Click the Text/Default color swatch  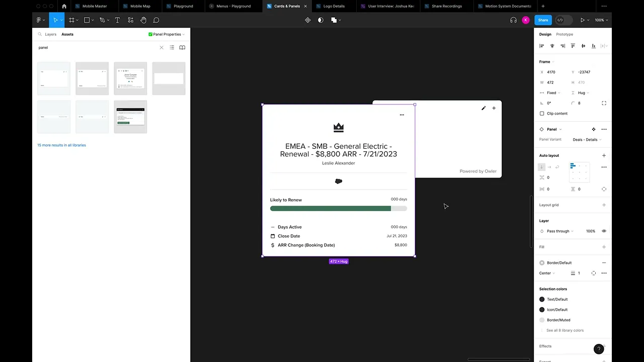(542, 299)
